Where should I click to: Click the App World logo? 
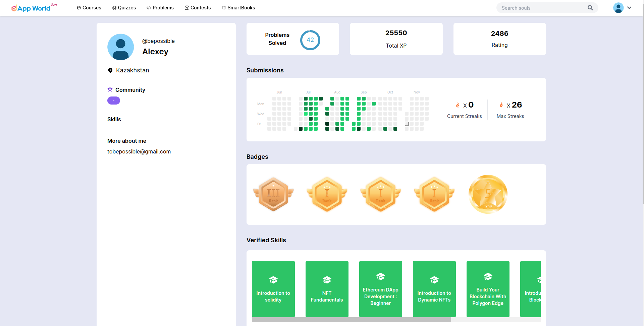(31, 8)
